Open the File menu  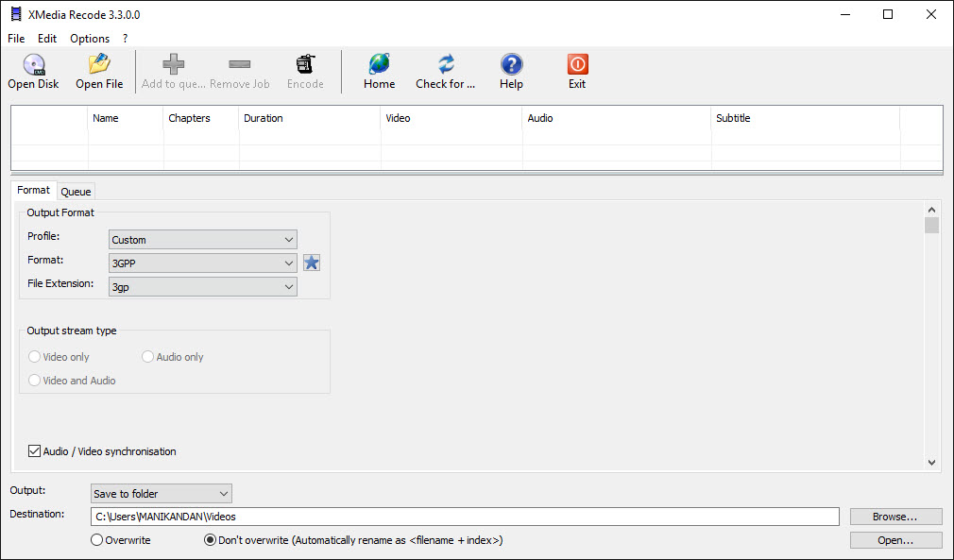coord(16,39)
